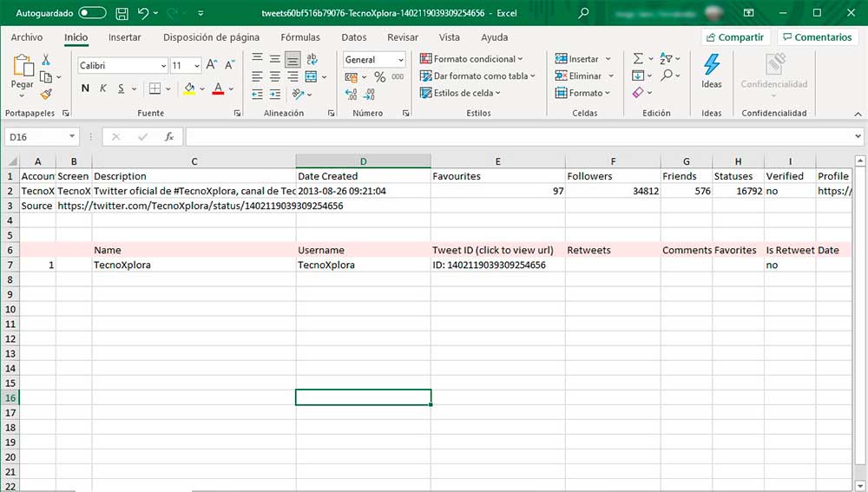Click the Copy icon in Portapapeles
This screenshot has height=492, width=868.
pos(46,77)
